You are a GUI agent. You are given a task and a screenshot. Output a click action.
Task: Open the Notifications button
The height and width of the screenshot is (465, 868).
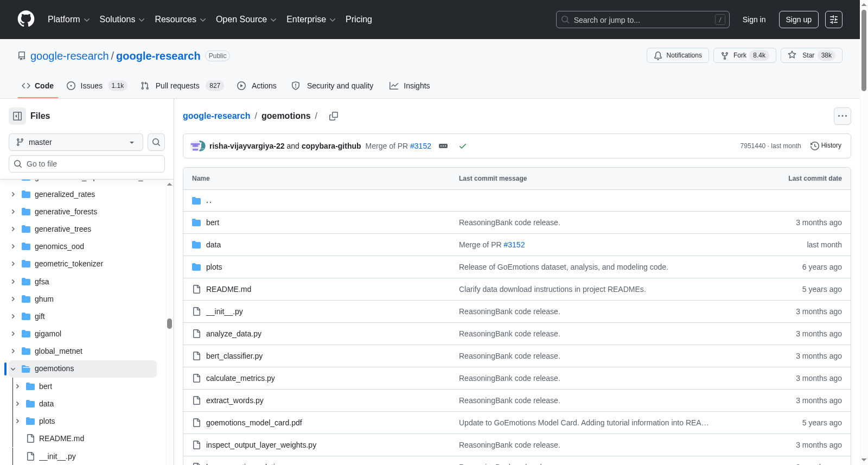pyautogui.click(x=678, y=55)
